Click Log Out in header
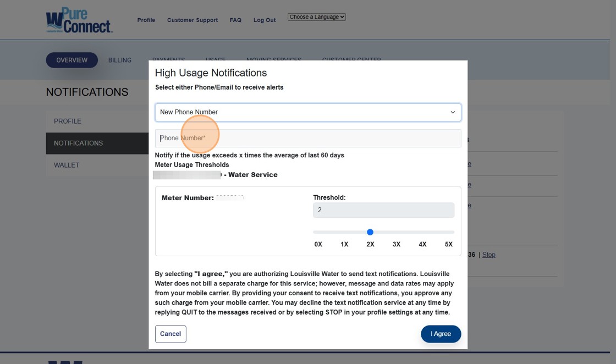 coord(265,20)
